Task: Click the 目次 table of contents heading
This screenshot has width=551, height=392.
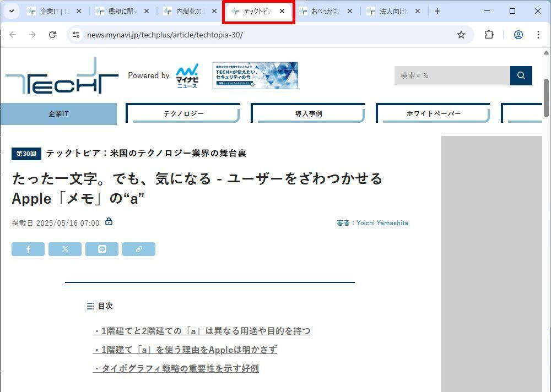Action: point(100,306)
